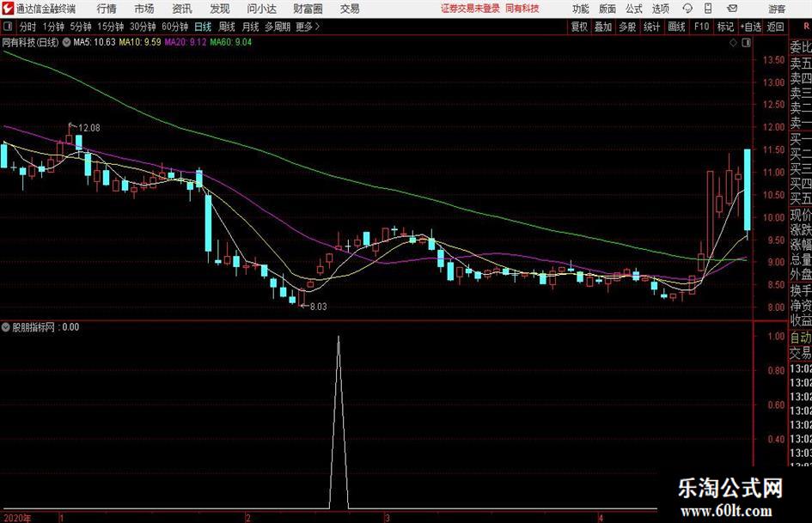
Task: Open the 多周期 multi-period view
Action: [x=278, y=27]
